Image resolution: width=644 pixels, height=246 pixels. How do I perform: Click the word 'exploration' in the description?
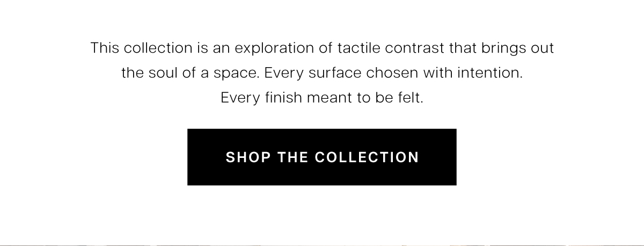[x=277, y=49]
